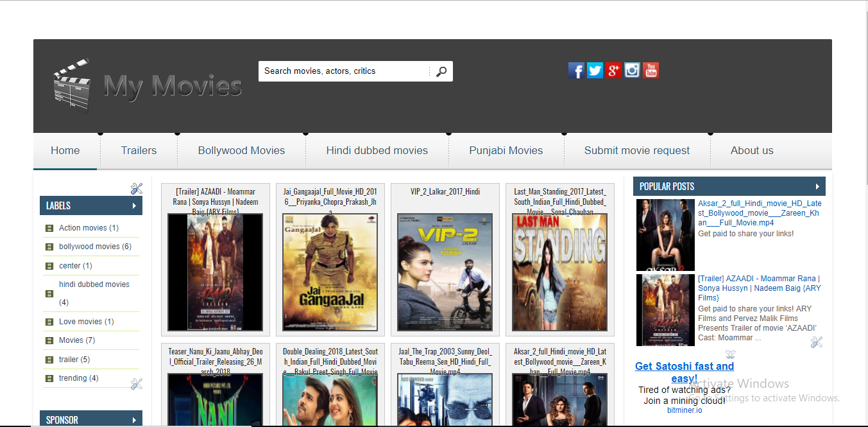
Task: Open VIP_2_Lalkar_2017_Hindi post title
Action: pyautogui.click(x=445, y=191)
